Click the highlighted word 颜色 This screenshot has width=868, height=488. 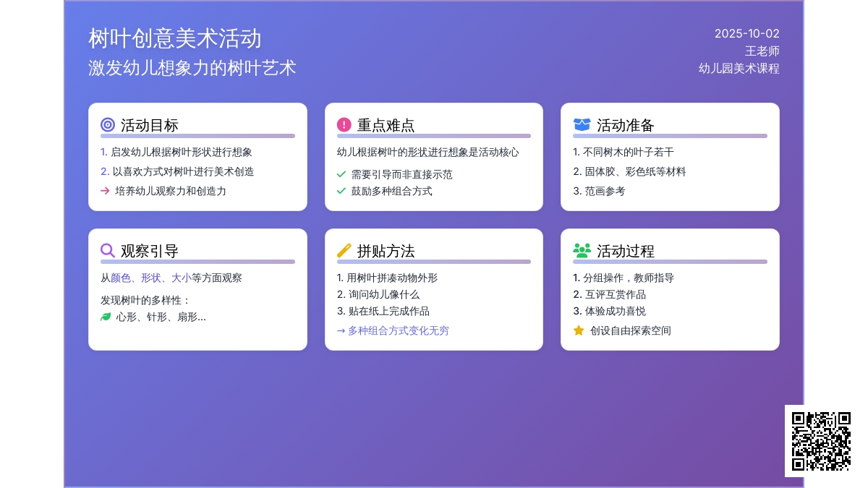coord(121,278)
